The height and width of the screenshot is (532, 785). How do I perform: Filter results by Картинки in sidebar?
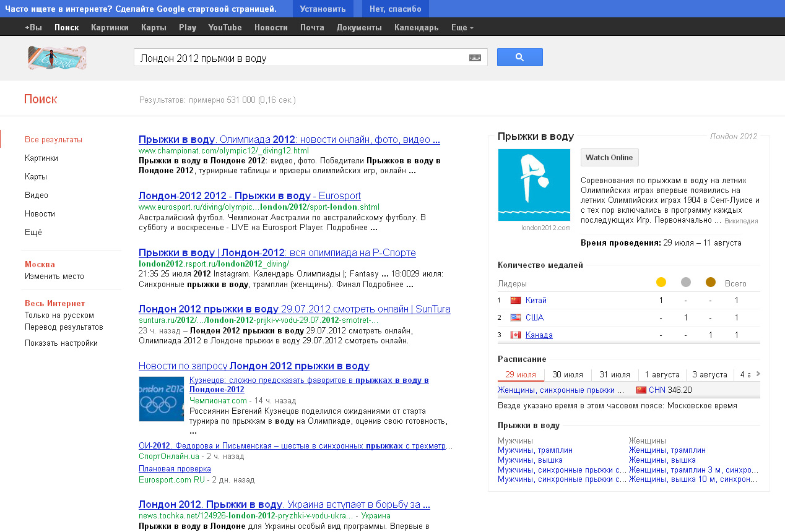tap(41, 158)
